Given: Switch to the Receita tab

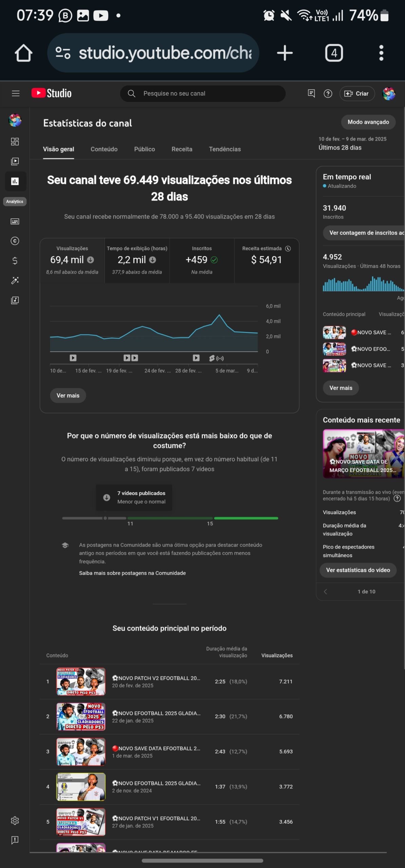Looking at the screenshot, I should [x=182, y=149].
